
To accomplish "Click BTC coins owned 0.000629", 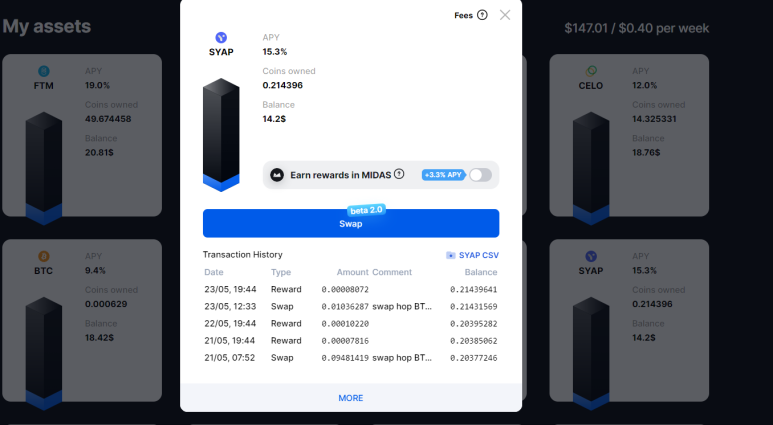I will pos(106,304).
